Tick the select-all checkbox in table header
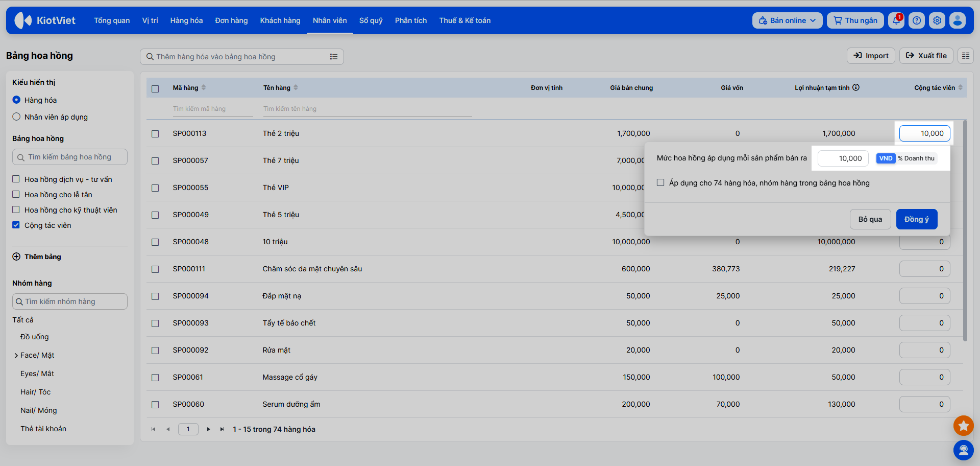Screen dimensions: 980x466 pos(155,88)
